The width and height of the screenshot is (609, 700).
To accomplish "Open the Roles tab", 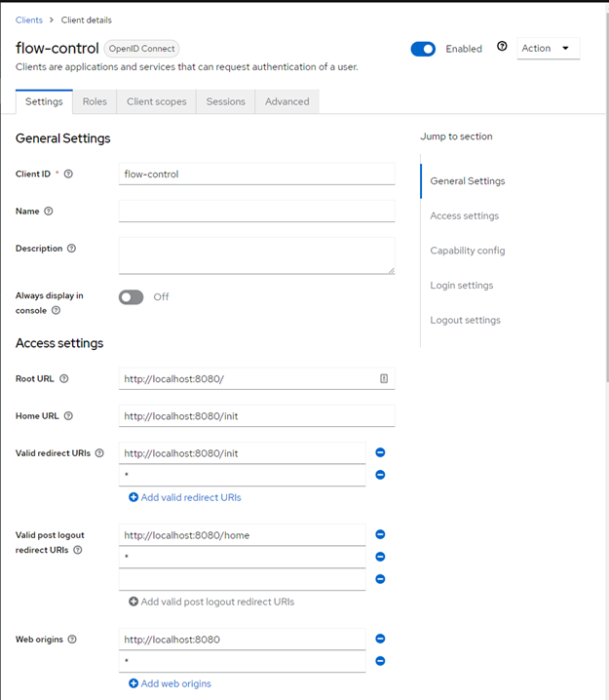I will pos(95,101).
